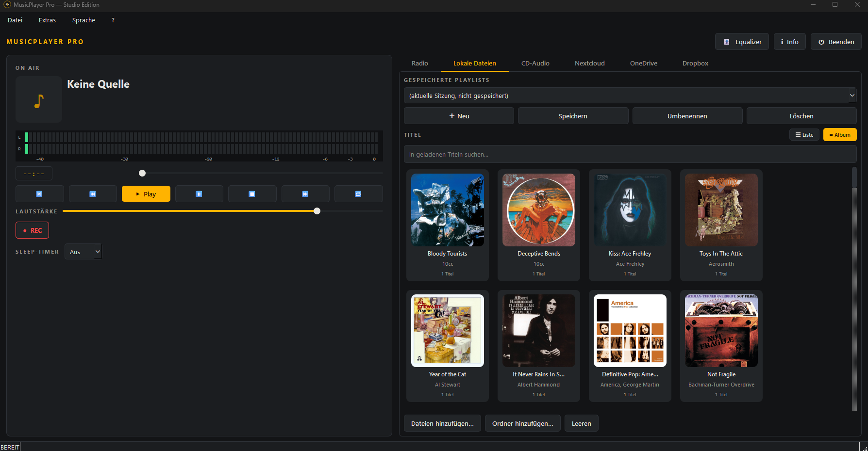Open the Extras menu
This screenshot has height=451, width=868.
coord(47,20)
